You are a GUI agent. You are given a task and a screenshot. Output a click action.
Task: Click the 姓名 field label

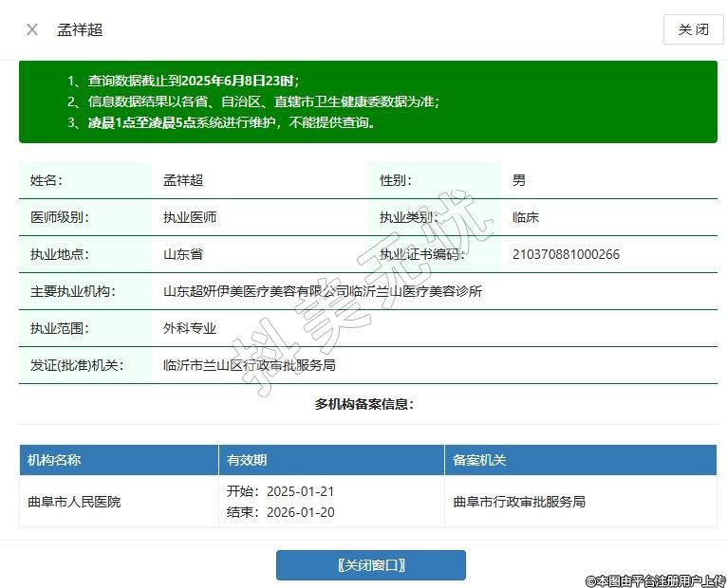[46, 180]
